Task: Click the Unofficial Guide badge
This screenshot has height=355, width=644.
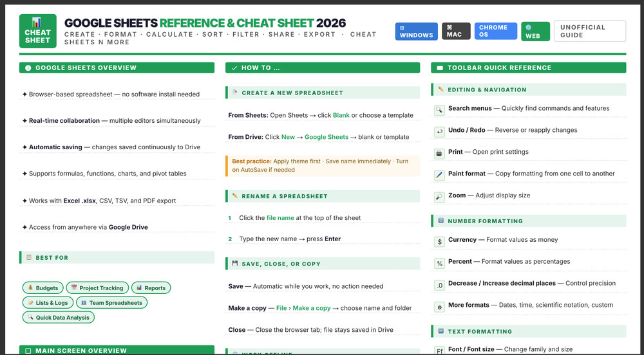Action: point(590,31)
